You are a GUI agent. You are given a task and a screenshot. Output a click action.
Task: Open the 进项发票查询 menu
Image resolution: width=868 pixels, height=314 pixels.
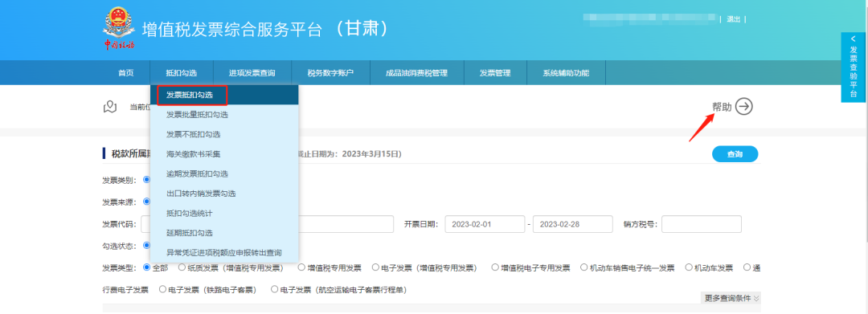252,73
